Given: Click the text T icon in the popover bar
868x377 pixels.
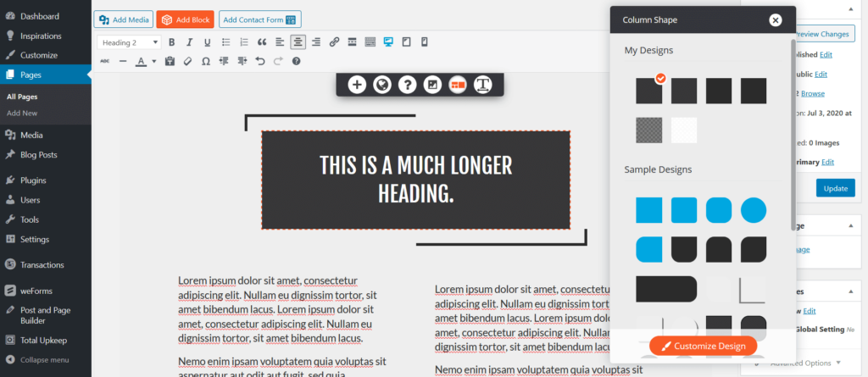Looking at the screenshot, I should tap(483, 85).
